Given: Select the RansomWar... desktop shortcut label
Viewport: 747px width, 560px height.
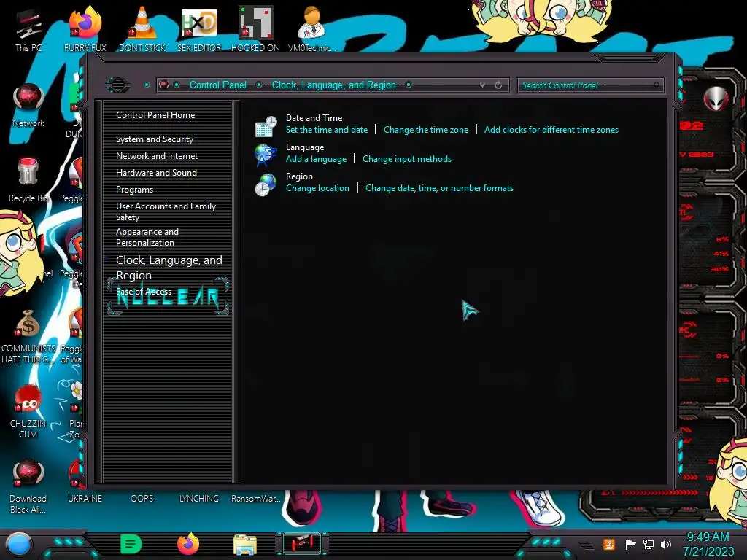Looking at the screenshot, I should (x=256, y=499).
